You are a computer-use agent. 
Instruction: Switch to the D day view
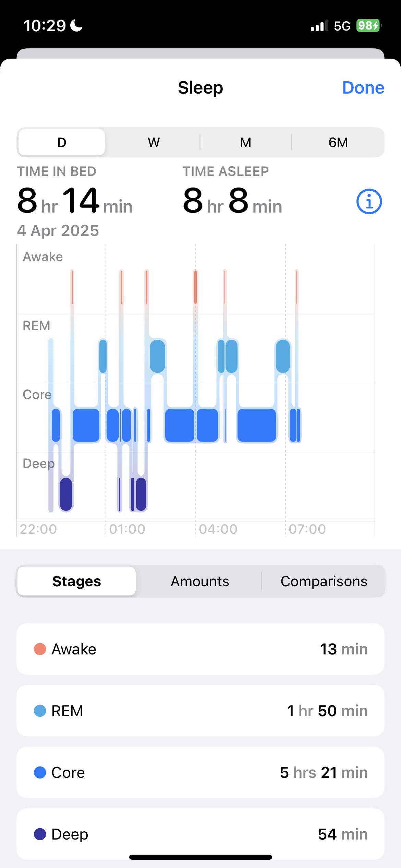point(62,142)
